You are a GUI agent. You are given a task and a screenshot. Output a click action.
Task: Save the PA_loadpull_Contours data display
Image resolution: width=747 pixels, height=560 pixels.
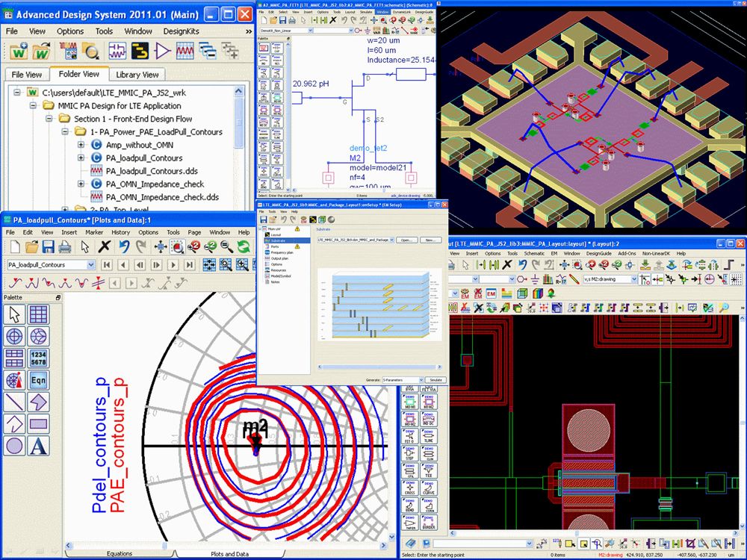[48, 246]
